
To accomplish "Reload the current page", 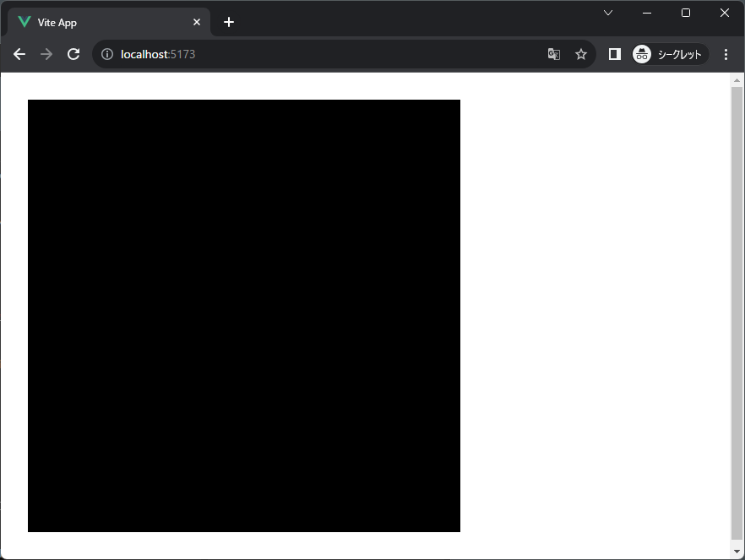I will pyautogui.click(x=73, y=53).
